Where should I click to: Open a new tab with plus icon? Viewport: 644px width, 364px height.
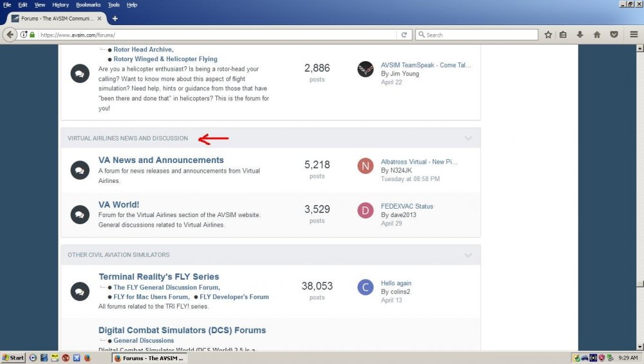pyautogui.click(x=115, y=19)
